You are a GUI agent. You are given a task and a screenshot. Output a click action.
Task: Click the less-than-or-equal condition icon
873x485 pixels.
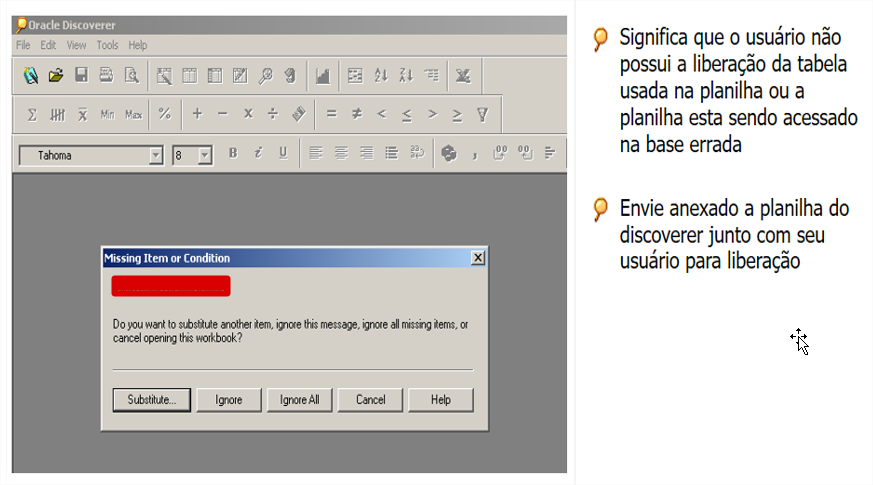(x=407, y=115)
